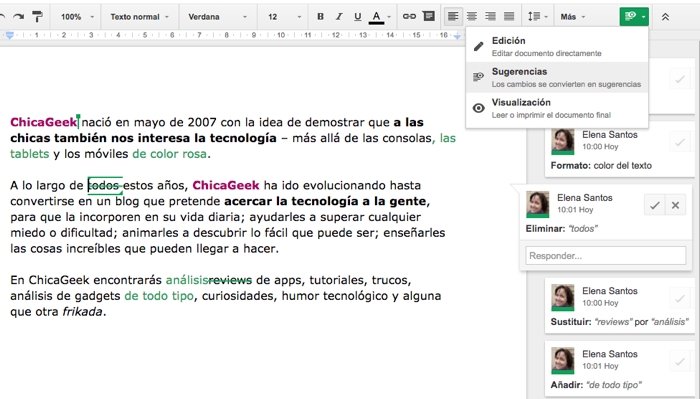700x399 pixels.
Task: Click the Responder reply field
Action: pyautogui.click(x=606, y=256)
